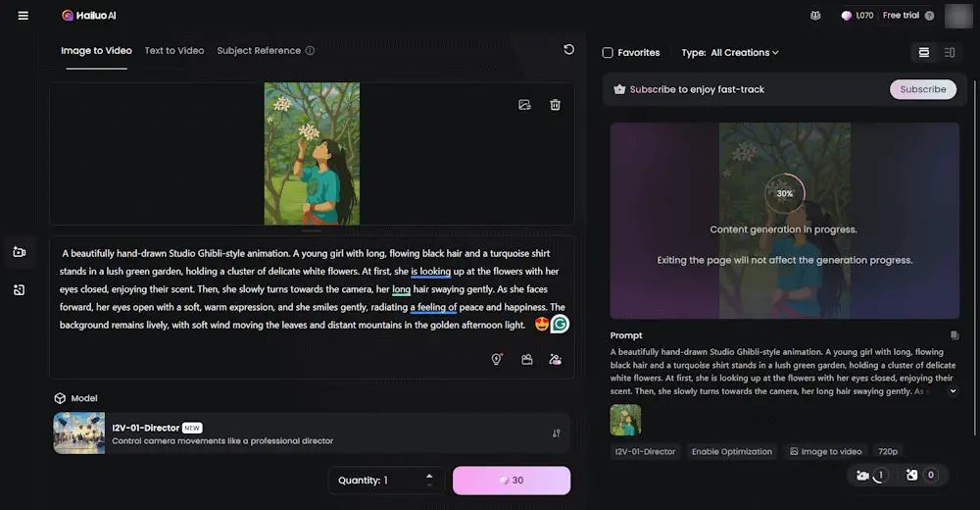The image size is (980, 510).
Task: Click I2V-01-Director tag under prompt
Action: [645, 452]
